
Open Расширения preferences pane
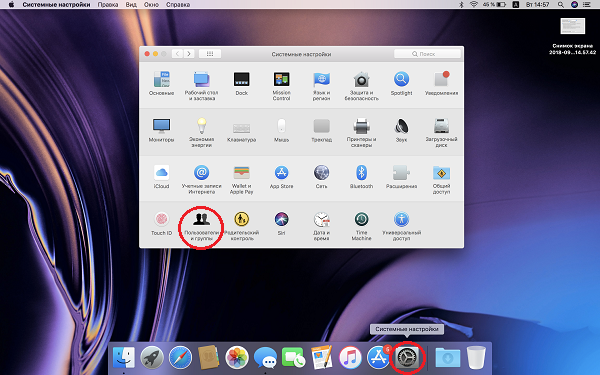click(x=401, y=177)
